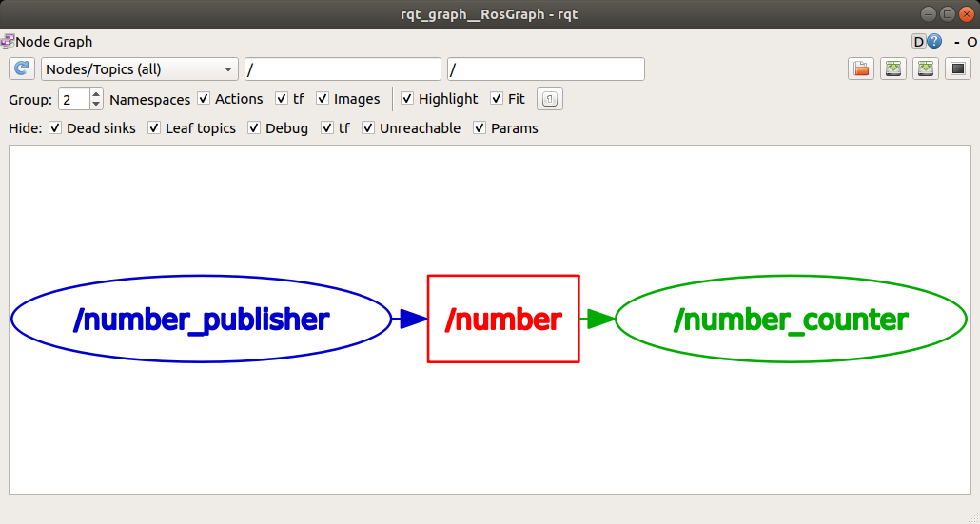Save graph as image
The width and height of the screenshot is (980, 524).
[x=958, y=68]
